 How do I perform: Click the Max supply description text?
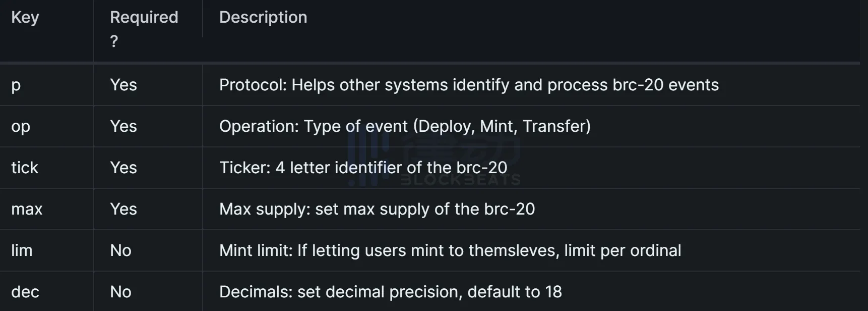377,209
